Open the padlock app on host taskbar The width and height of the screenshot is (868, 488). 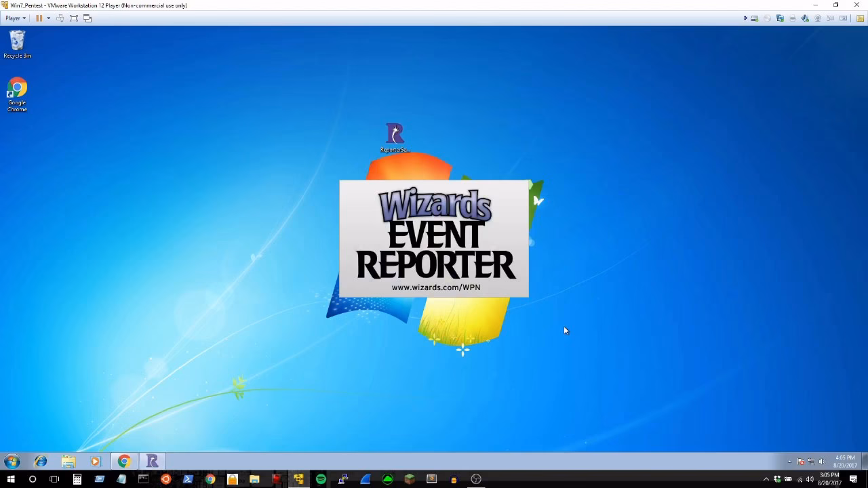[x=232, y=479]
